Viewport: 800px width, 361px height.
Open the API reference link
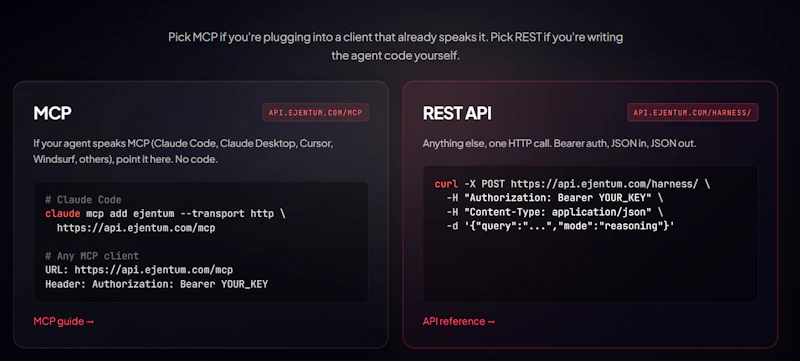(x=459, y=321)
